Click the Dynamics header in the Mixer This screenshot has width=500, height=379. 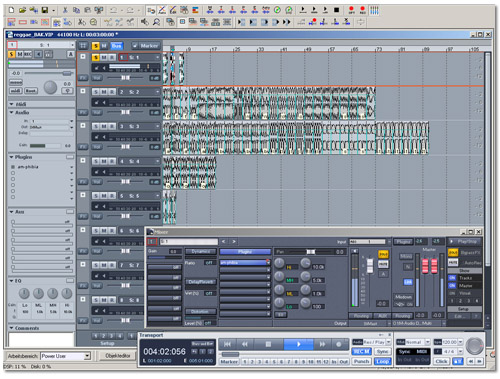(201, 252)
